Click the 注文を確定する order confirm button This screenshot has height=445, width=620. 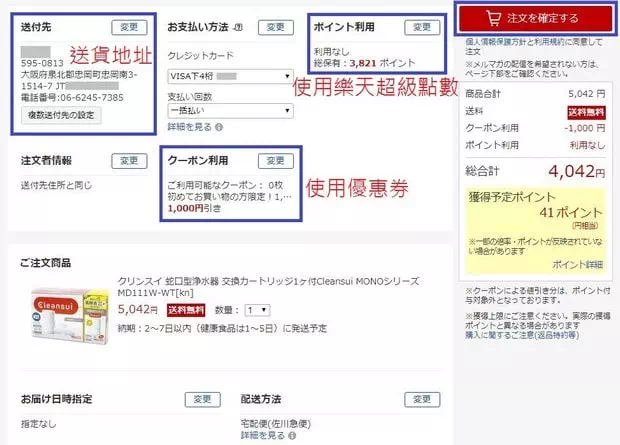[535, 18]
